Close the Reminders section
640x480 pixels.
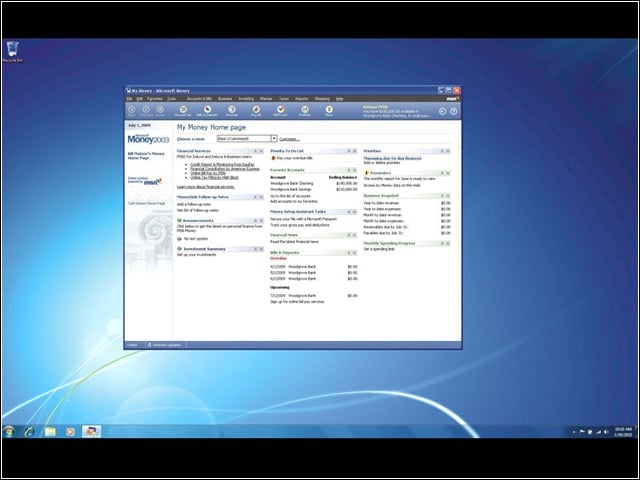point(448,173)
